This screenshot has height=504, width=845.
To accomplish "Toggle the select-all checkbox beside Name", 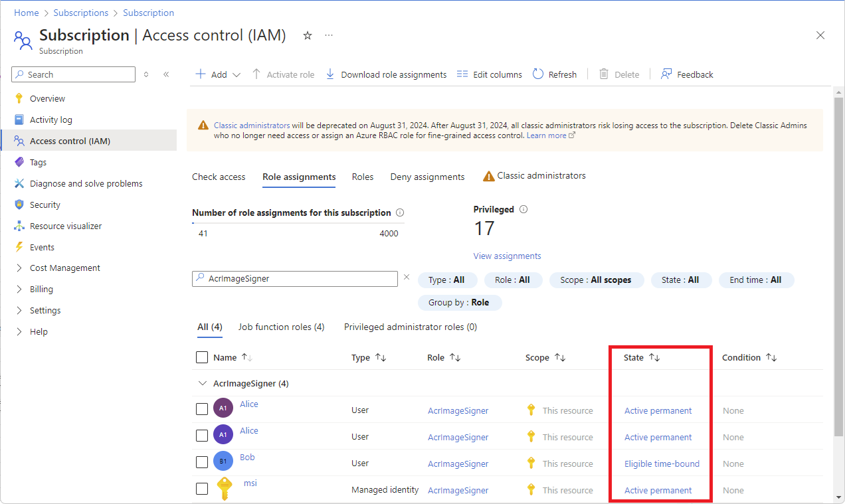I will click(x=202, y=357).
